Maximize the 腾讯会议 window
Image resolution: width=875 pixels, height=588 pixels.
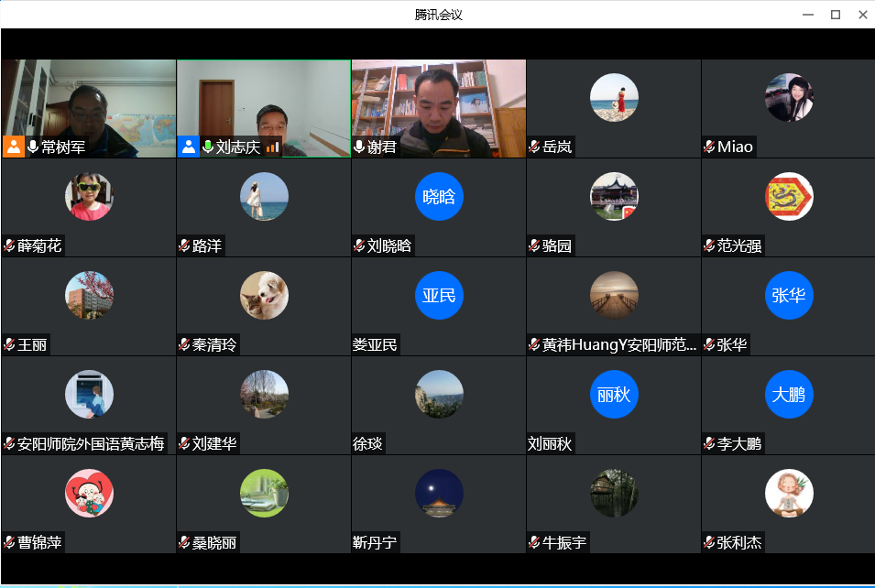click(836, 15)
